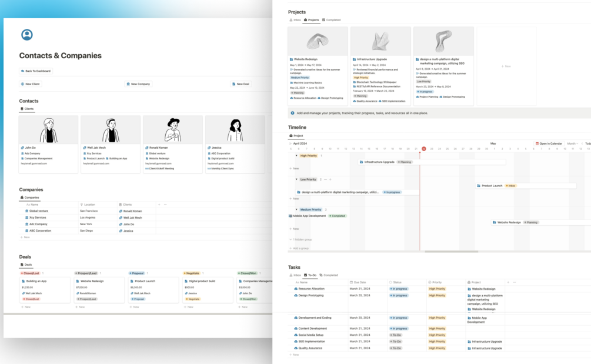Click New row under the Companies table
The height and width of the screenshot is (364, 591).
(25, 238)
